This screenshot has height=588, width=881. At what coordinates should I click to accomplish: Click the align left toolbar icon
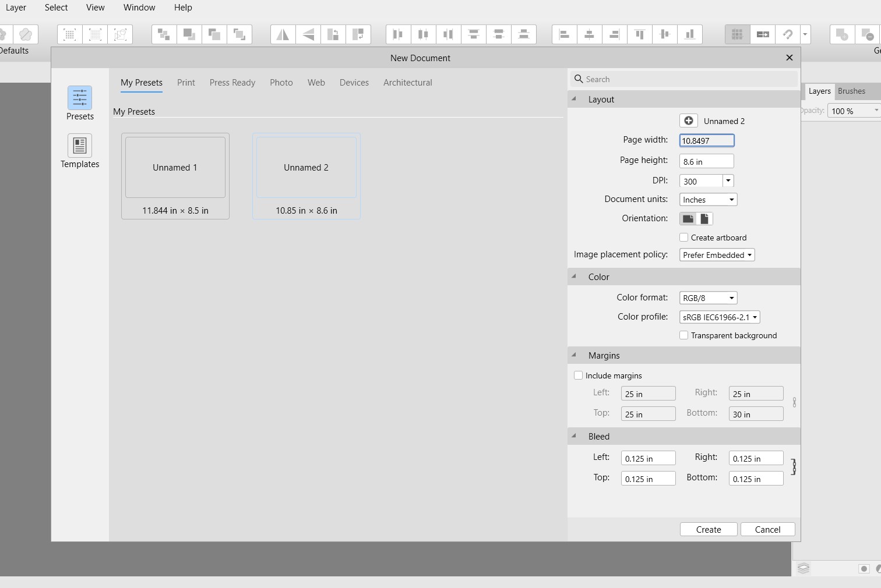tap(565, 34)
